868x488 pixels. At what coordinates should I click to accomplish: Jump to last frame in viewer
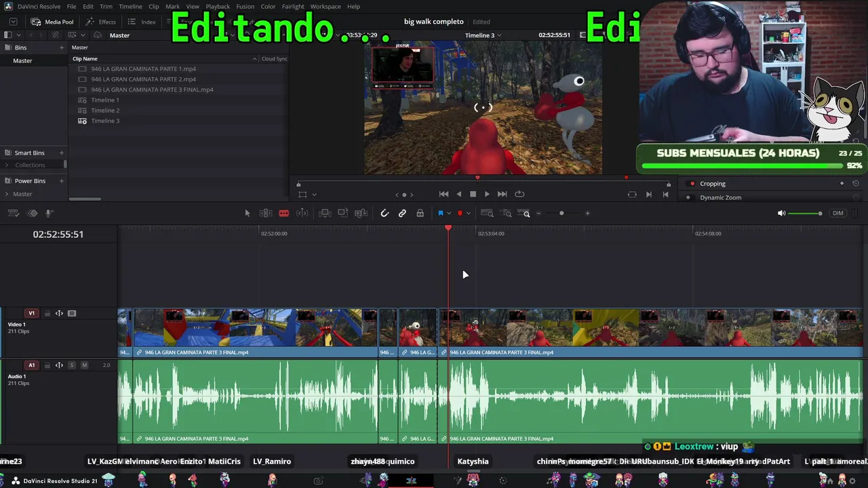tap(502, 195)
